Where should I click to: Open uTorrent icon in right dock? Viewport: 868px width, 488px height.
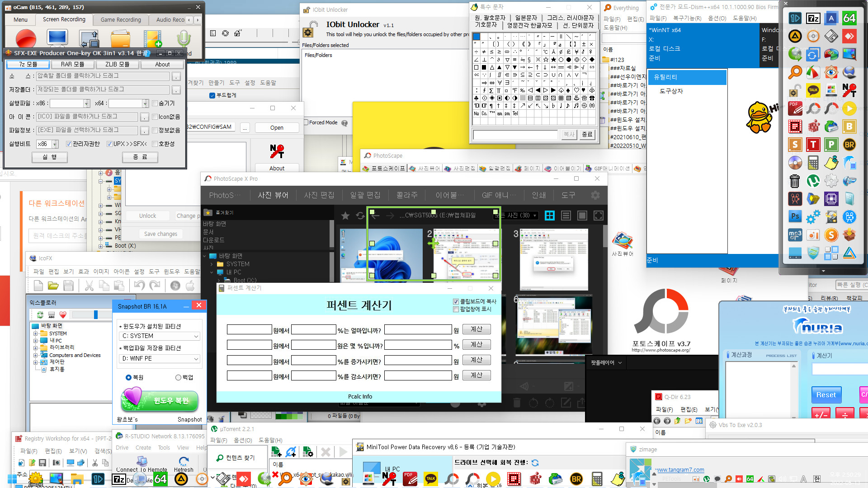pos(813,181)
